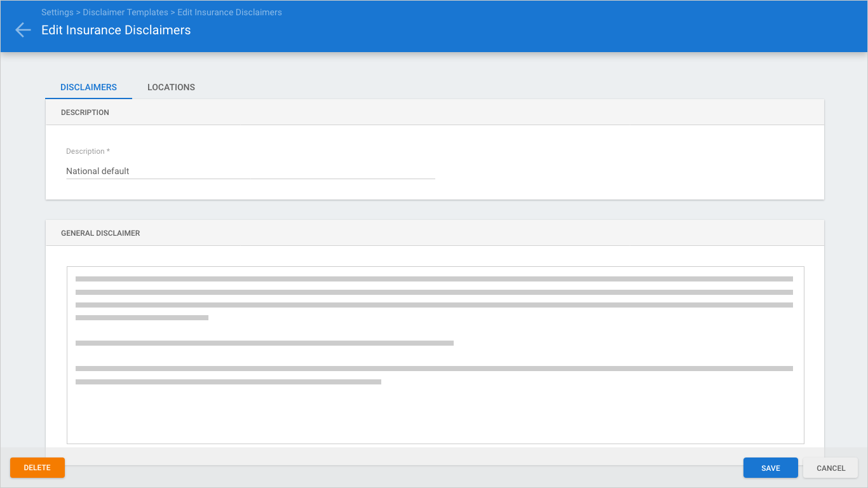Viewport: 868px width, 488px height.
Task: Open the Settings breadcrumb link
Action: point(57,12)
